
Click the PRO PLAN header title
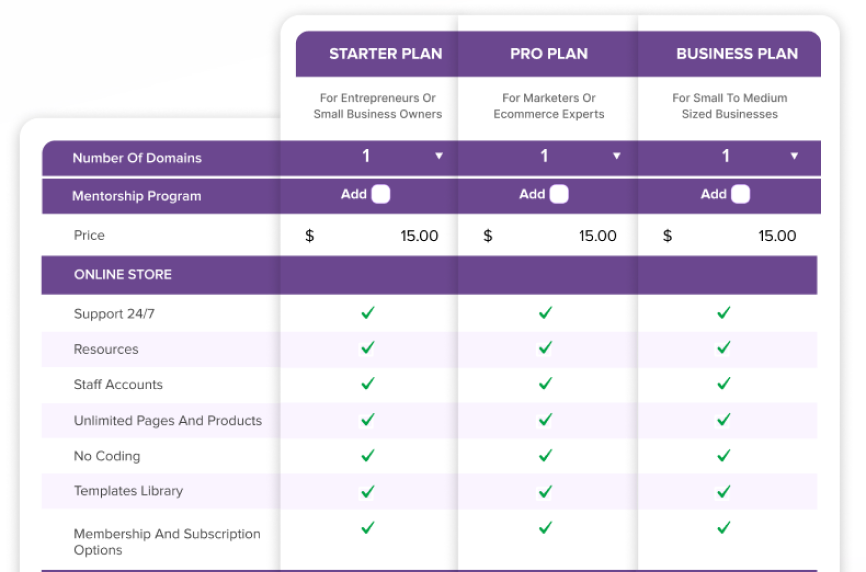pos(549,54)
